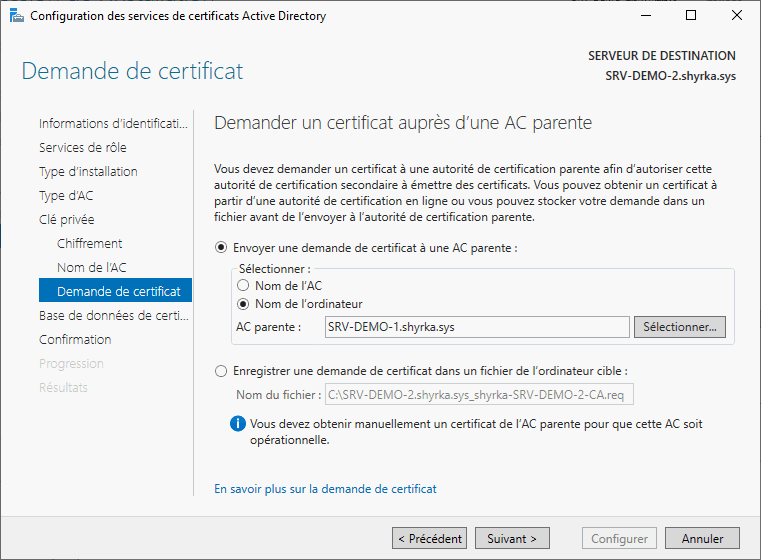Viewport: 761px width, 560px height.
Task: Select 'Enregistrer une demande de certificat' radio button
Action: (222, 371)
